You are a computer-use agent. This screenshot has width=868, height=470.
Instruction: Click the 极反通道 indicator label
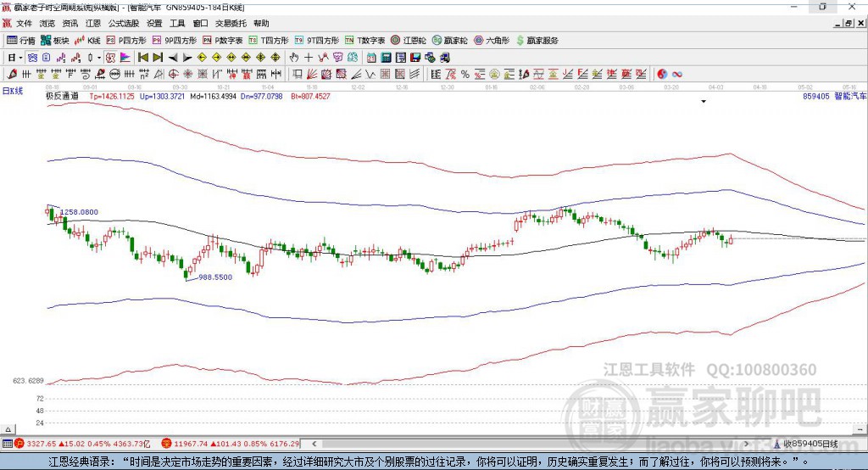[62, 96]
